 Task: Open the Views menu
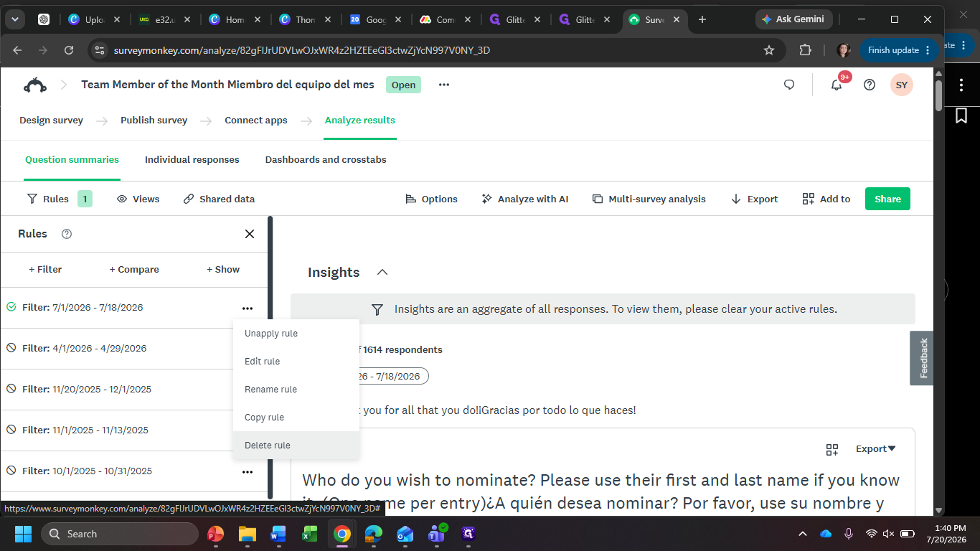138,199
